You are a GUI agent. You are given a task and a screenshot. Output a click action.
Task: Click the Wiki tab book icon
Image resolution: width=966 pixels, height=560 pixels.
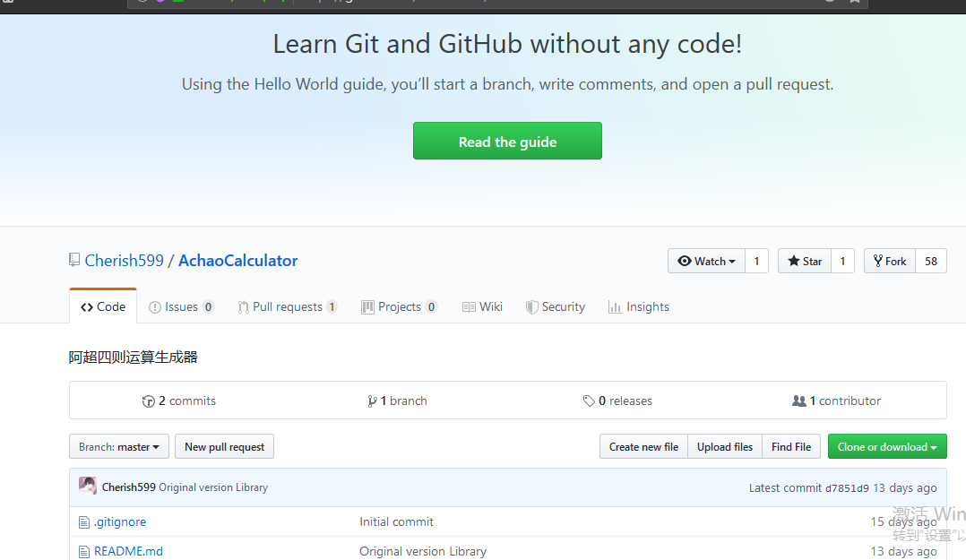tap(469, 306)
